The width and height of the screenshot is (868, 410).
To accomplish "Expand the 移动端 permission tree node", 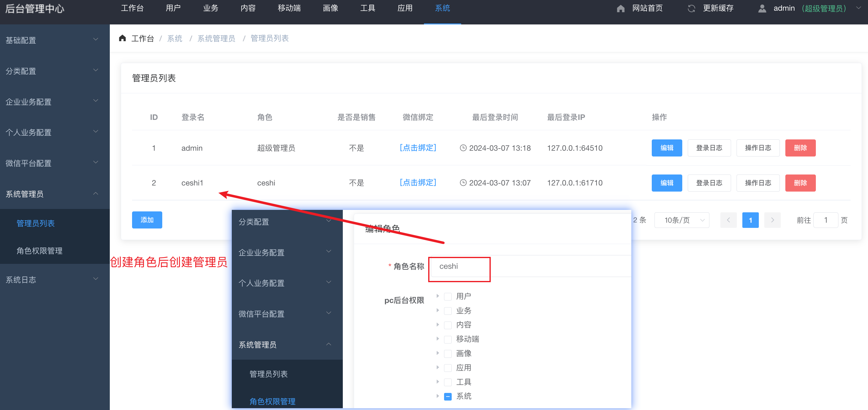I will pos(438,339).
